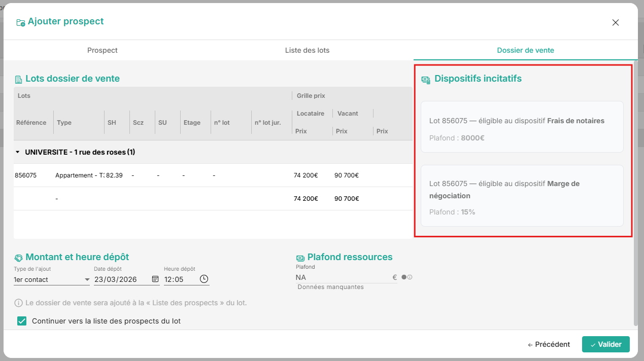Click the Données manquantes message

[x=330, y=287]
